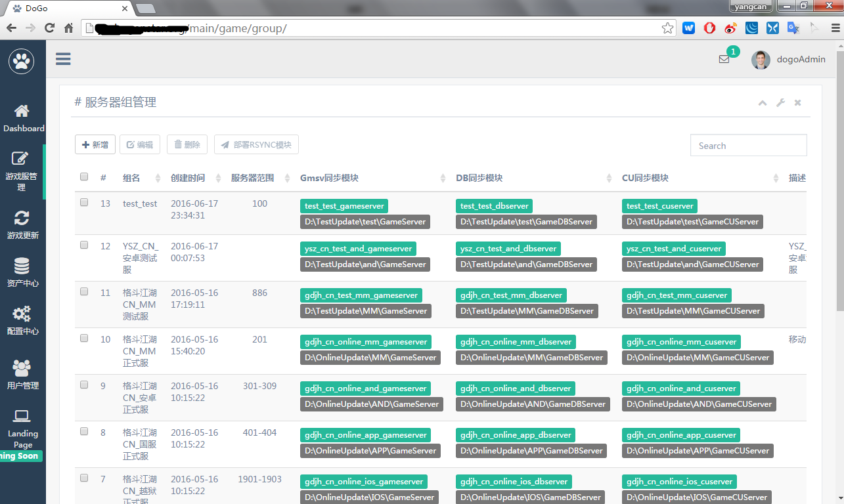Click path D:\OnlineUpdate\AND\GameCUServer
Image resolution: width=844 pixels, height=504 pixels.
click(699, 404)
